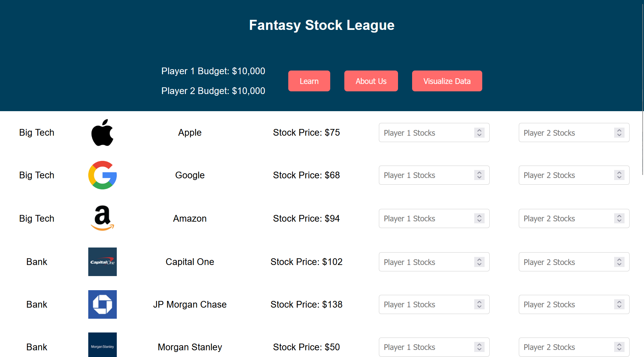Screen dimensions: 644x357
Task: Click the Google logo icon
Action: (102, 175)
